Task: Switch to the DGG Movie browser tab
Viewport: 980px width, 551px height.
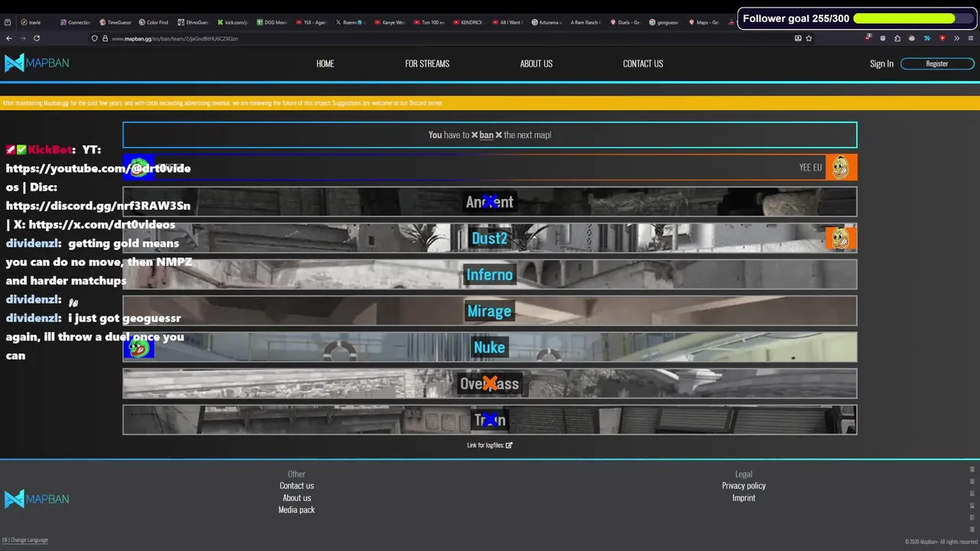Action: click(x=273, y=22)
